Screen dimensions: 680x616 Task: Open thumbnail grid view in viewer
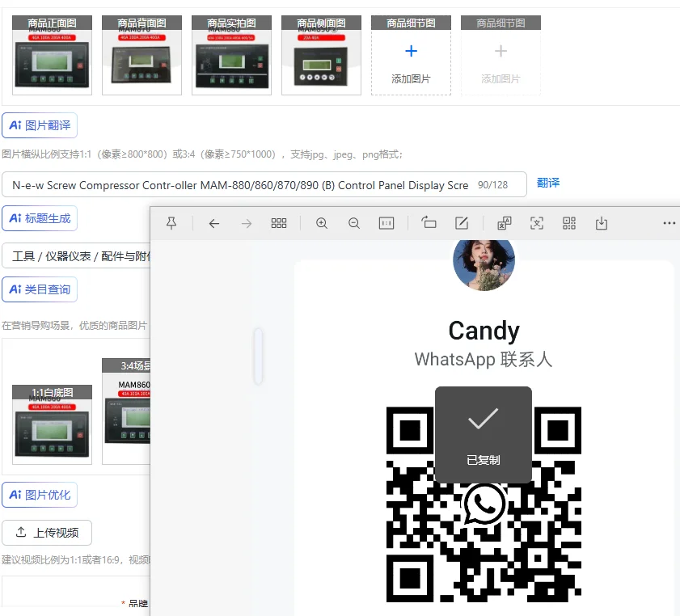click(278, 223)
